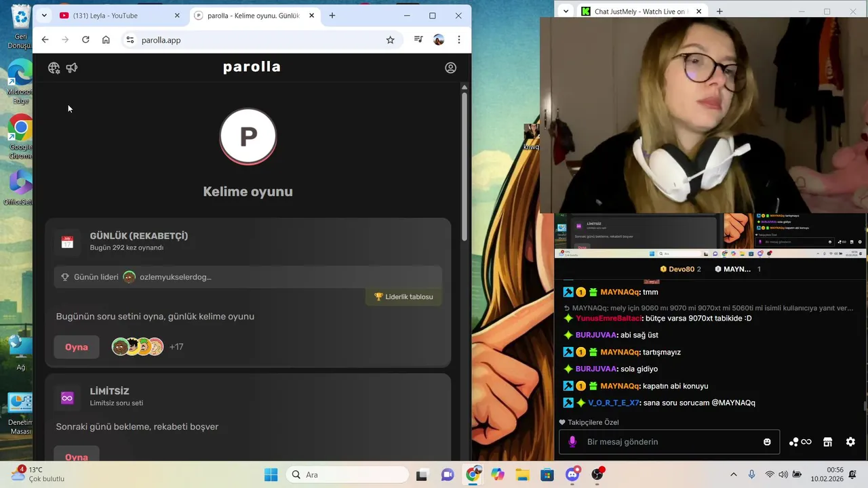868x488 pixels.
Task: Click the microphone icon in chat message box
Action: pos(572,442)
